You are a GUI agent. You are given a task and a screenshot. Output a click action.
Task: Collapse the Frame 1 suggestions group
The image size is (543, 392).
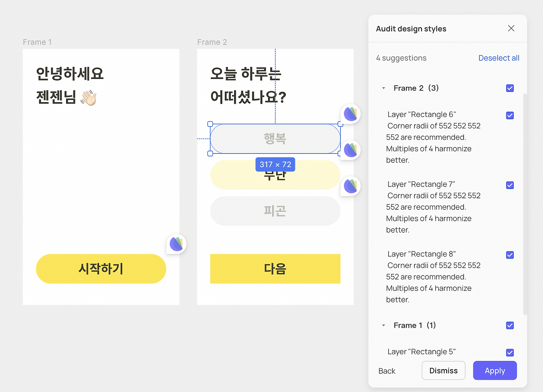coord(384,325)
